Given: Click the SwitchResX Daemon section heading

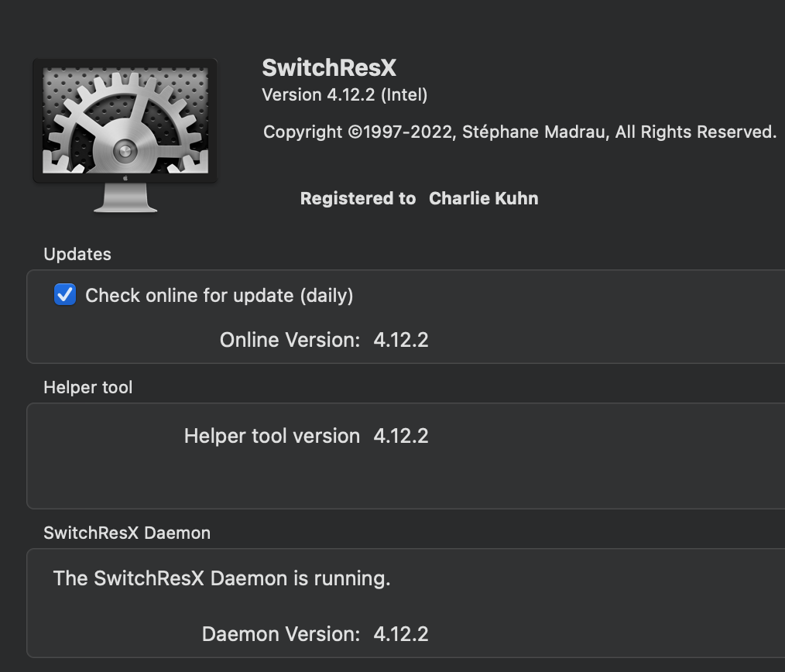Looking at the screenshot, I should click(127, 533).
